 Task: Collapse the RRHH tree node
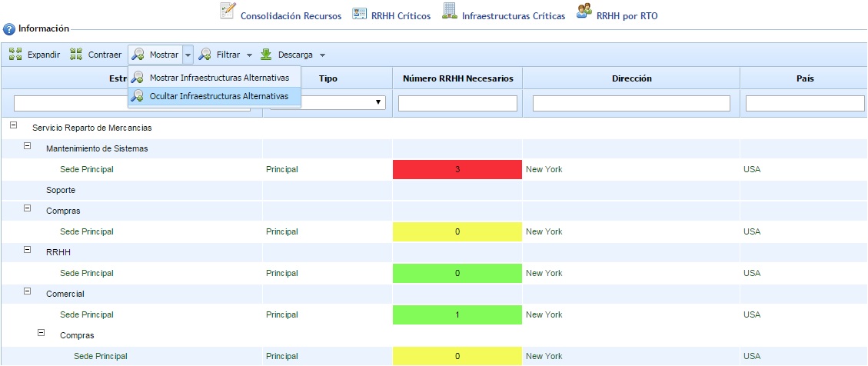[28, 249]
